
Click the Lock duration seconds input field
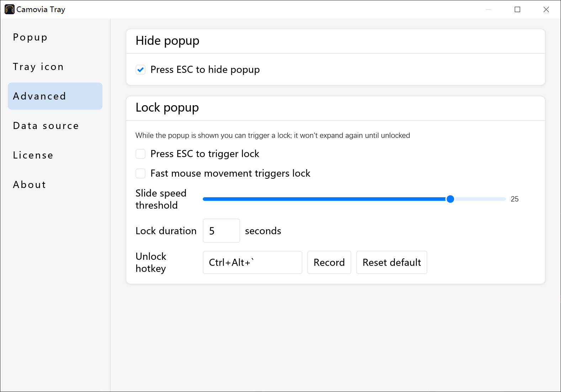[x=221, y=231]
